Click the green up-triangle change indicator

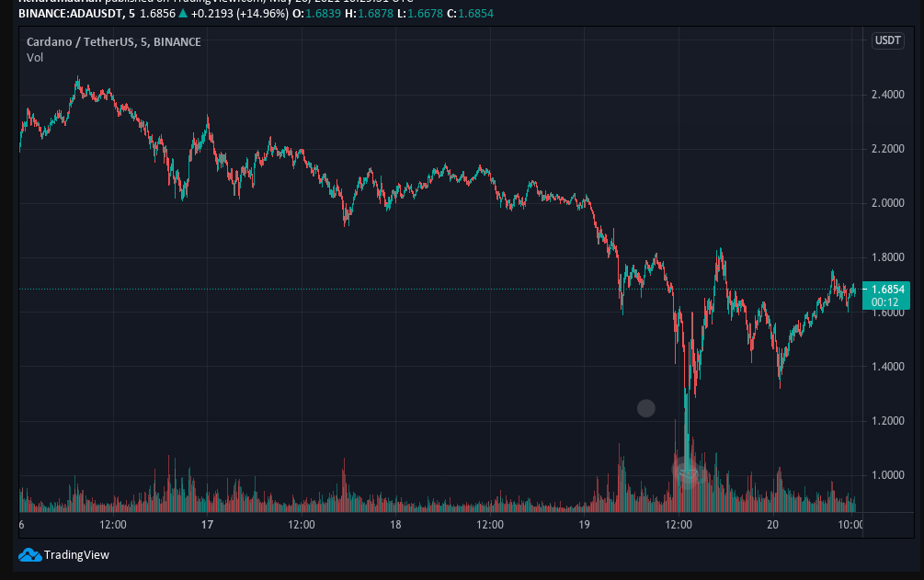[x=183, y=13]
